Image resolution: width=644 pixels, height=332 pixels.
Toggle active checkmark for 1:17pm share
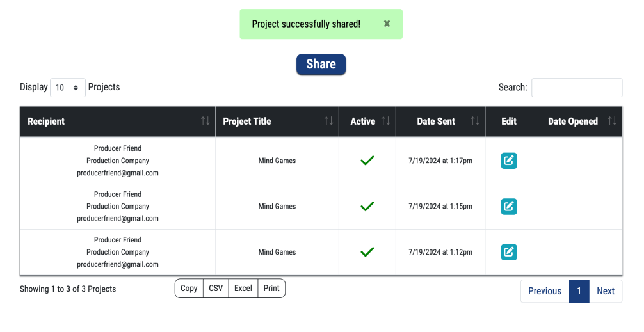point(367,161)
